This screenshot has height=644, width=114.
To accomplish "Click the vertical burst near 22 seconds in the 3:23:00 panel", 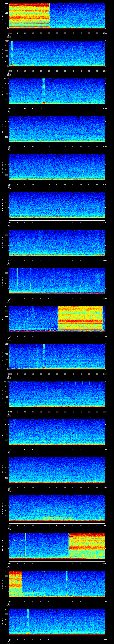I will pos(44,356).
